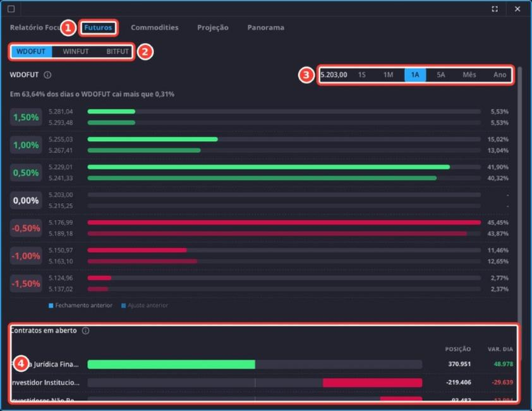This screenshot has height=411, width=532.
Task: Click the 370.951 position value
Action: tap(459, 364)
